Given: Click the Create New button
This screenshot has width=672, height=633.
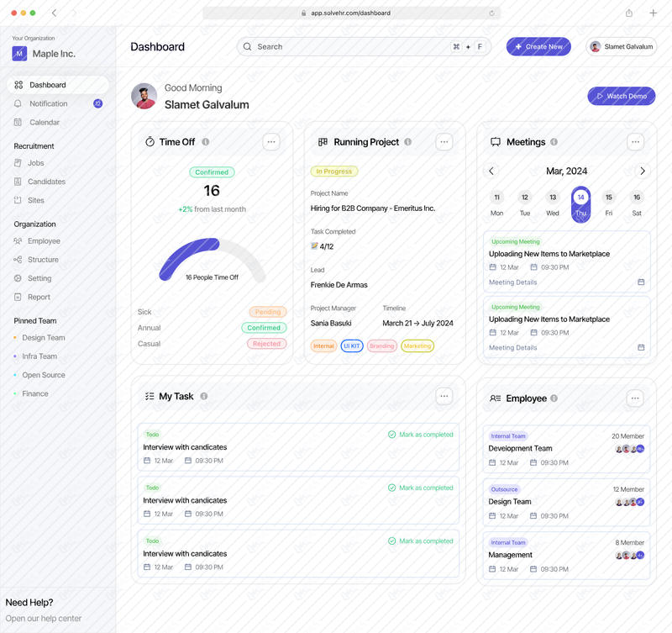Looking at the screenshot, I should pyautogui.click(x=538, y=47).
